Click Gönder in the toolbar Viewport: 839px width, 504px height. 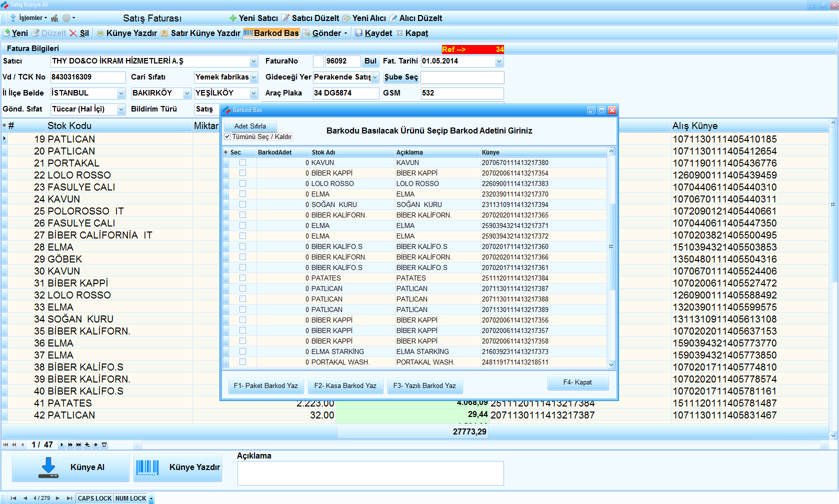(322, 33)
